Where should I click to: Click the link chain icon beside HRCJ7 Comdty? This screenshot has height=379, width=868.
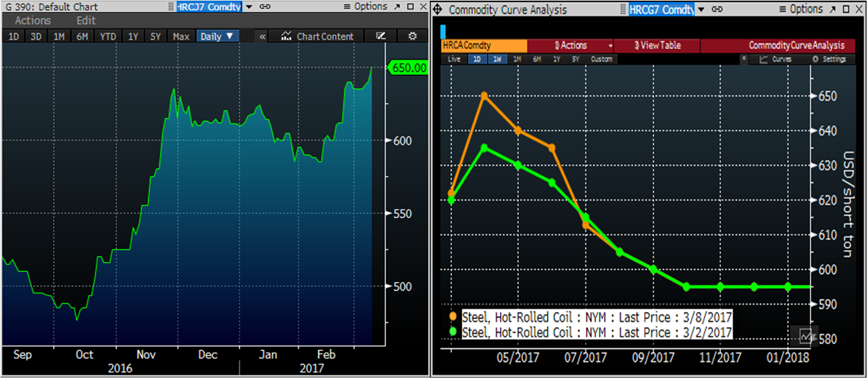coord(265,7)
